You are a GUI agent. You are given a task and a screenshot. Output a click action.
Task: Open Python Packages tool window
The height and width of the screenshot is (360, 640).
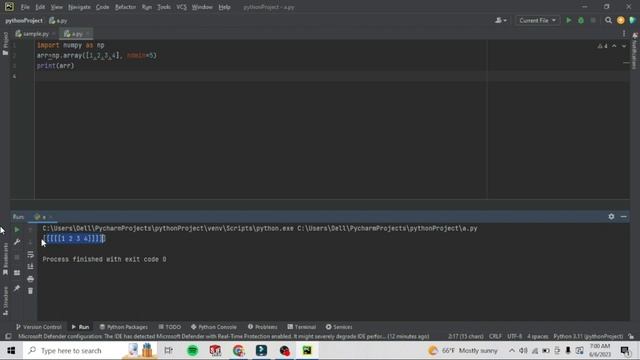124,327
